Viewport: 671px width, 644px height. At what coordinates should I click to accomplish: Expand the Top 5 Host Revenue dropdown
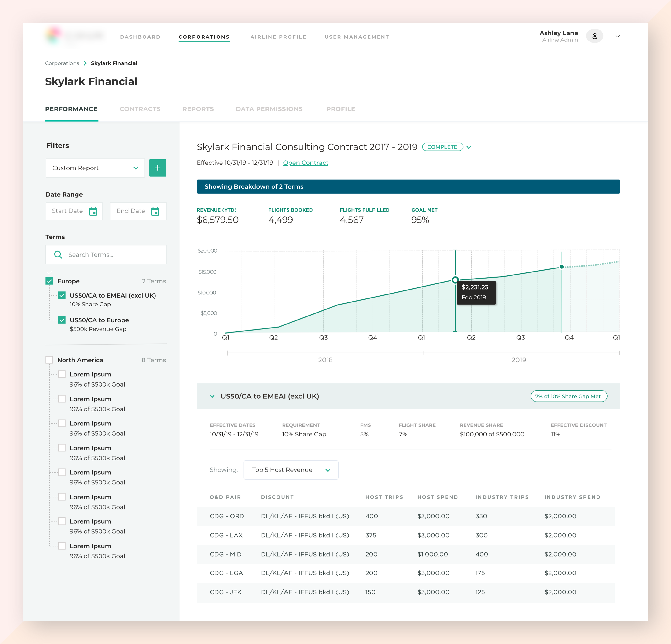[291, 470]
